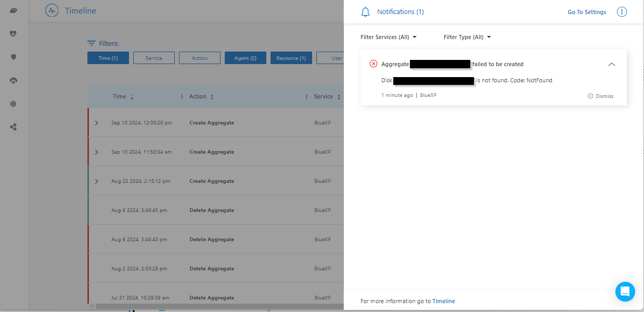The height and width of the screenshot is (312, 644).
Task: Collapse the aggregate failure notification
Action: [612, 64]
